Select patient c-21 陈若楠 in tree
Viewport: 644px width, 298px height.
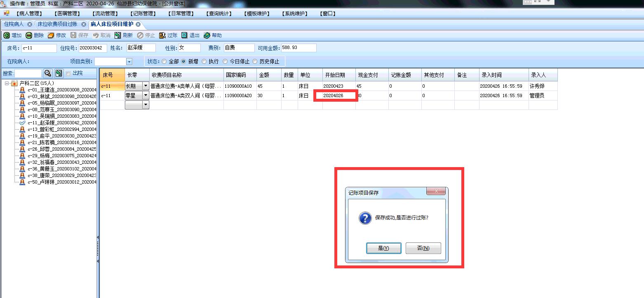(62, 142)
